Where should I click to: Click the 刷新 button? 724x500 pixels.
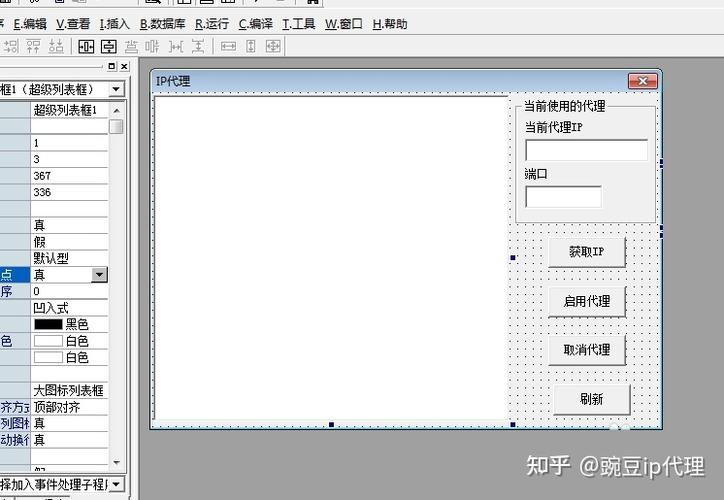click(x=591, y=399)
